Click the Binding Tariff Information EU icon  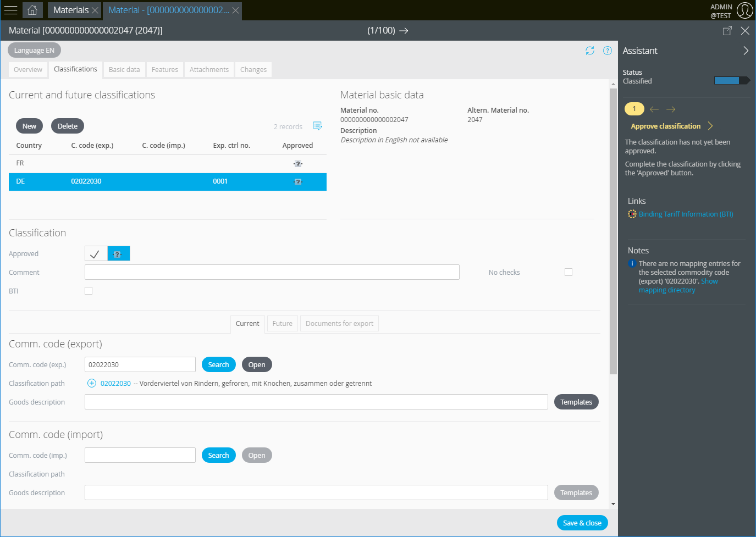(x=632, y=214)
